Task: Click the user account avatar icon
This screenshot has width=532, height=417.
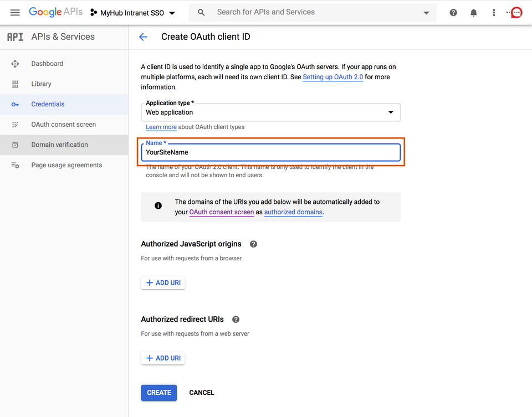Action: point(516,12)
